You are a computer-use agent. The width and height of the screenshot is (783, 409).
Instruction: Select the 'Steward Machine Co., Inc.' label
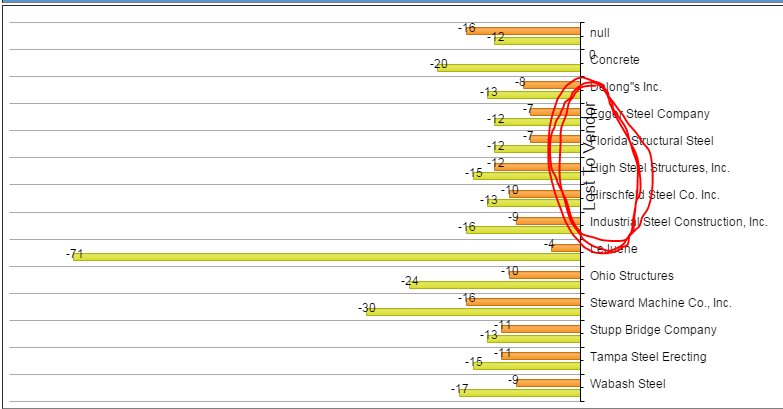pos(661,303)
